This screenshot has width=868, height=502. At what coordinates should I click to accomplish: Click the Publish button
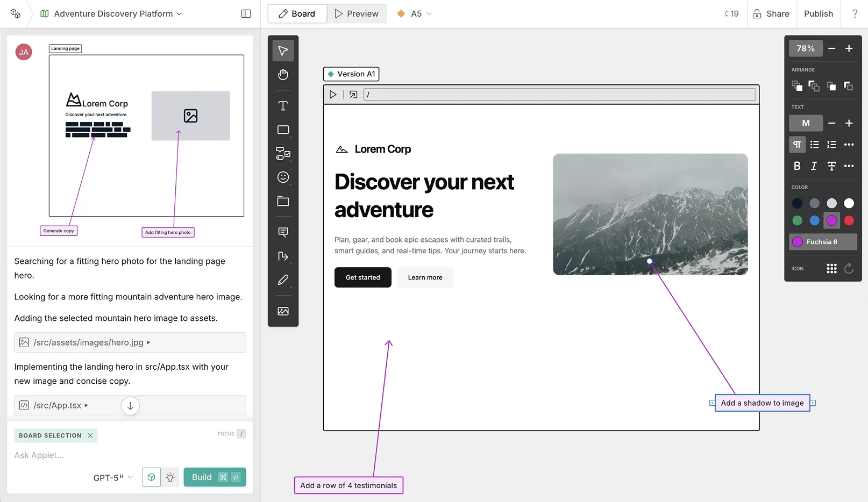coord(818,14)
